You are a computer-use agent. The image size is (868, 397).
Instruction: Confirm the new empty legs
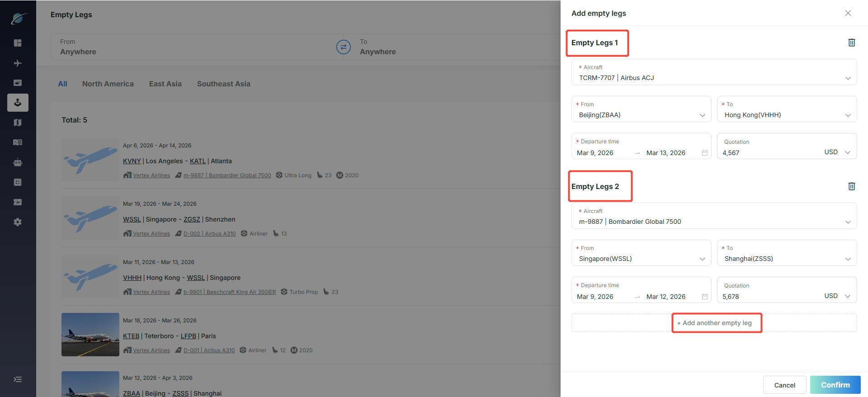pyautogui.click(x=835, y=385)
